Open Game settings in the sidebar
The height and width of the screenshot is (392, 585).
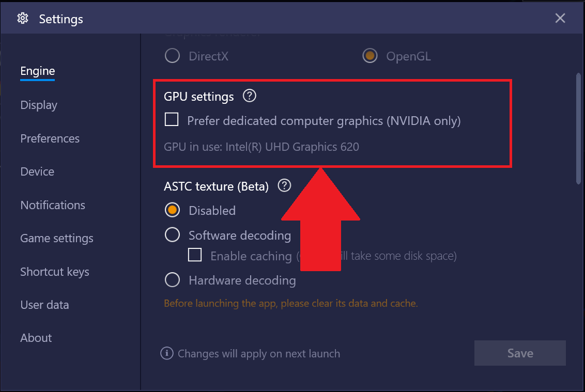(x=57, y=238)
